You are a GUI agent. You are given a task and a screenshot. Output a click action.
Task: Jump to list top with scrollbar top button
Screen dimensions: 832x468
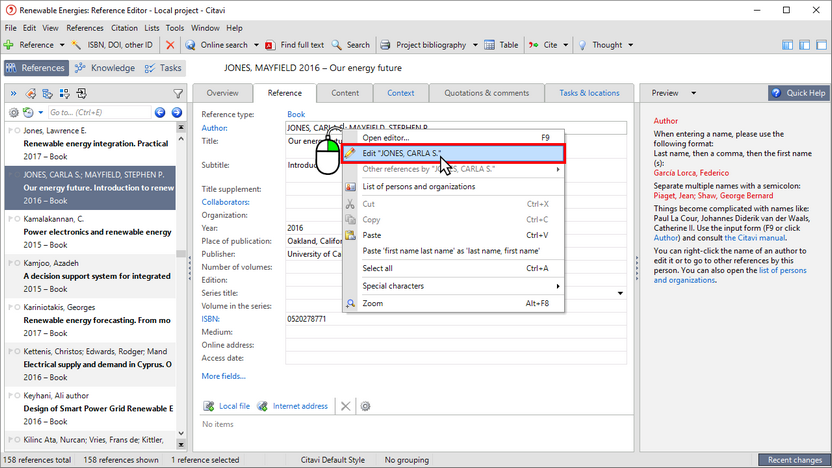181,127
